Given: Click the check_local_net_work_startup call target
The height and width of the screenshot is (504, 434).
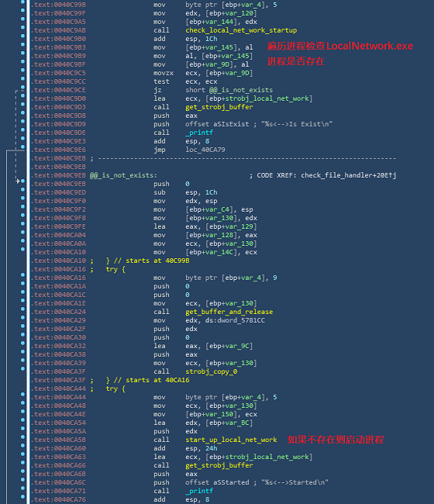Looking at the screenshot, I should pos(241,30).
